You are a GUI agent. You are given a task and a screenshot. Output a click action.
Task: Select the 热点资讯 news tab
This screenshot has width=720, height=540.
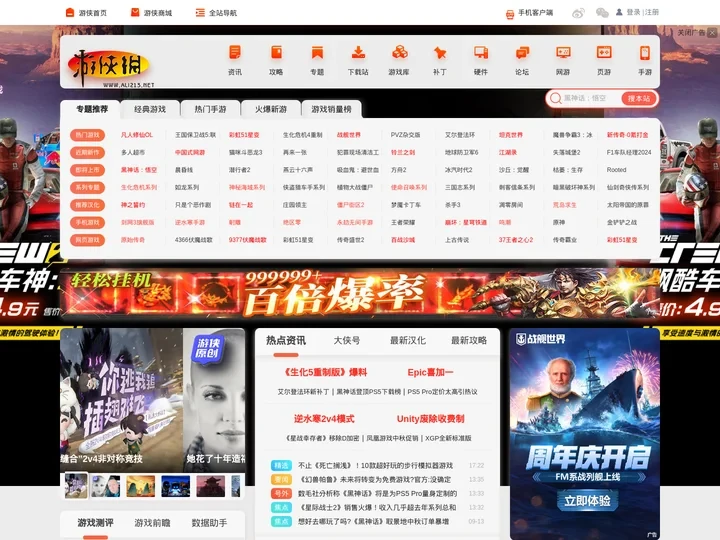point(286,341)
